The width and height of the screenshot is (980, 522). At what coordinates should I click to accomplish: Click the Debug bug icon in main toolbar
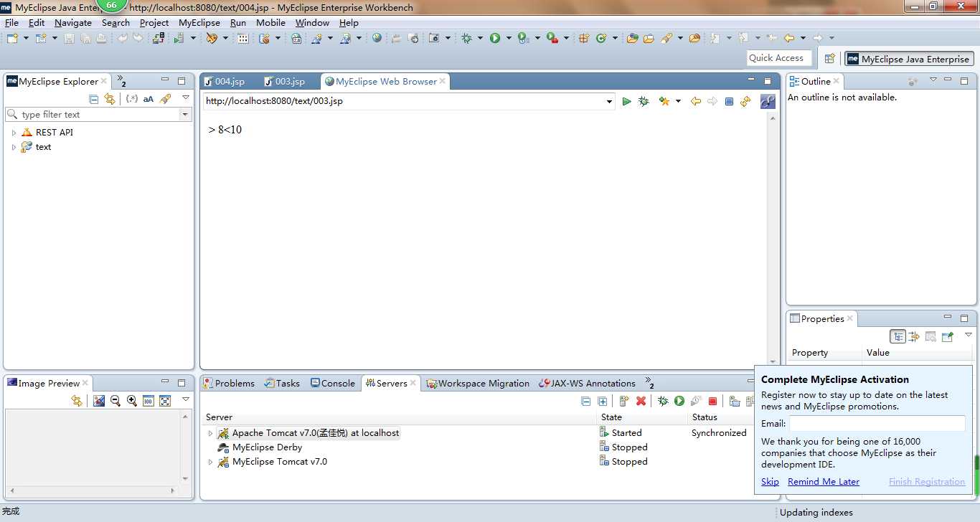[x=467, y=38]
